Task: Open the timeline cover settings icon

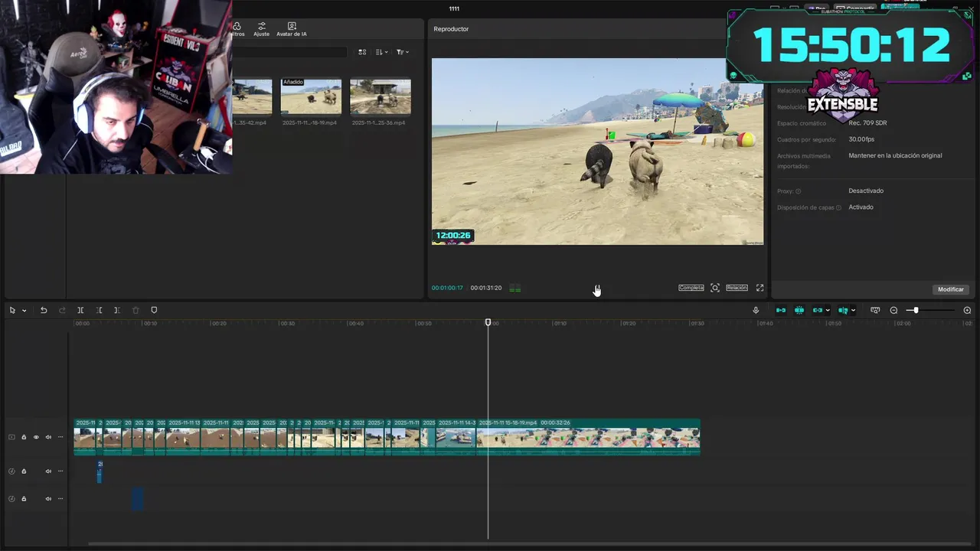Action: 875,310
